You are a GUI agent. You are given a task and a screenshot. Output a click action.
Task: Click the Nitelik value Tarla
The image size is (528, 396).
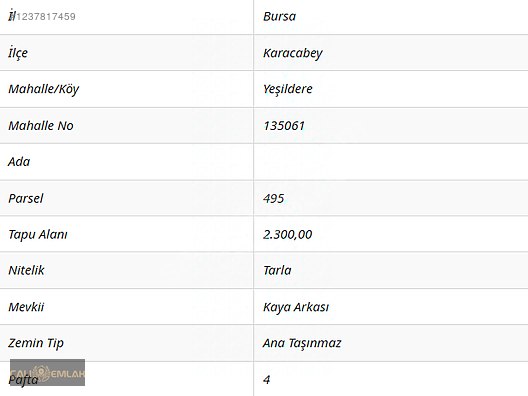pos(277,270)
